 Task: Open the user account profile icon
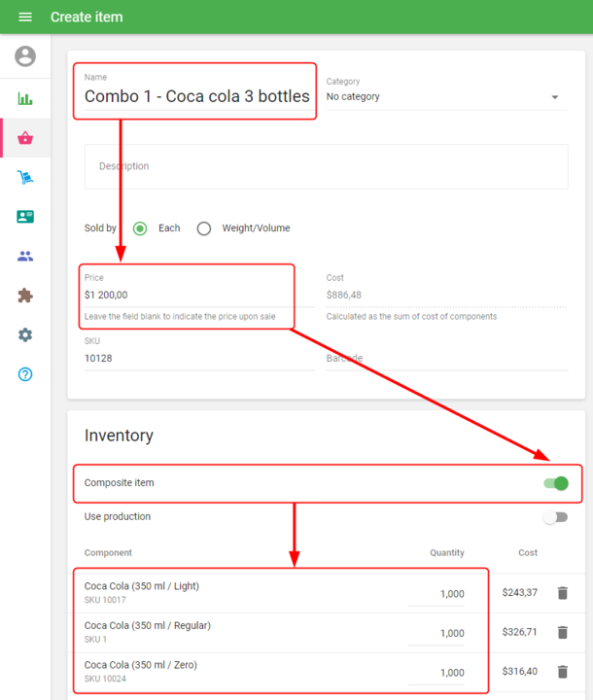[25, 56]
